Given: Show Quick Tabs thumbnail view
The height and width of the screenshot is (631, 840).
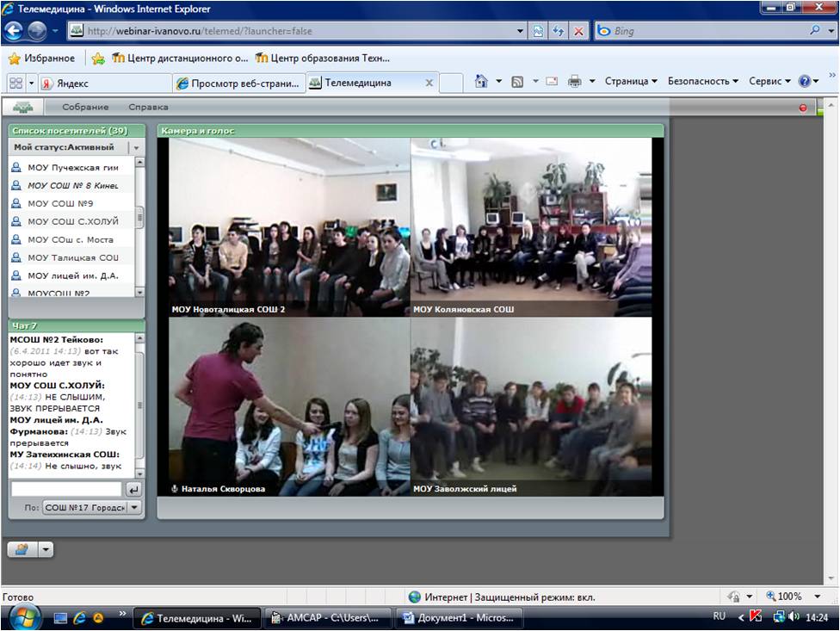Looking at the screenshot, I should click(16, 83).
